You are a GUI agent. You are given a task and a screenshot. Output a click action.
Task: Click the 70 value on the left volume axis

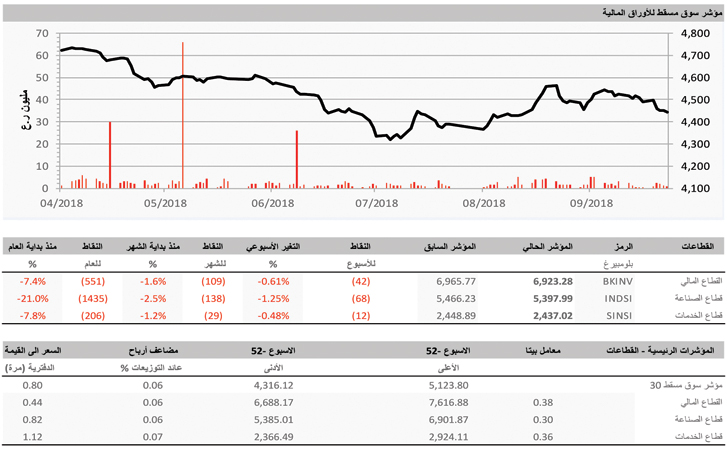(42, 34)
